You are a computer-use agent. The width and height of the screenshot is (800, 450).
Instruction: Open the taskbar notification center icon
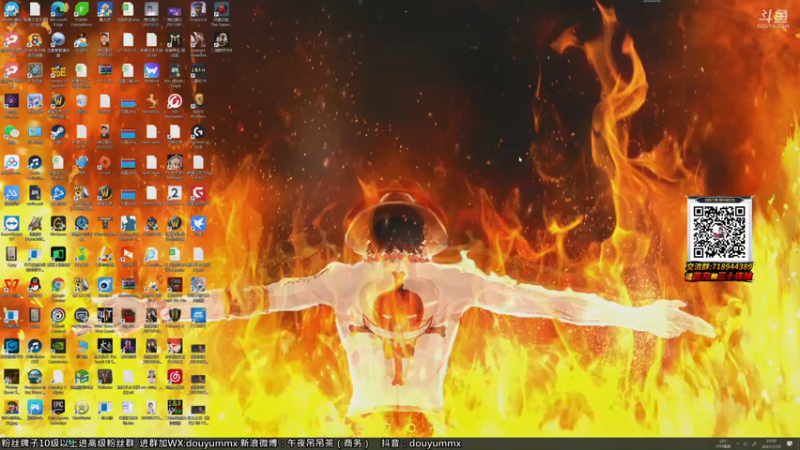pos(790,444)
